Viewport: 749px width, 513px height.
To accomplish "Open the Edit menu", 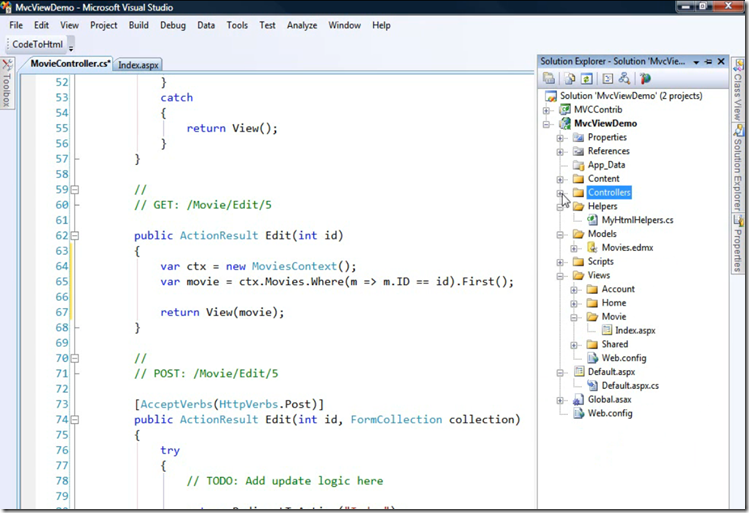I will 41,25.
